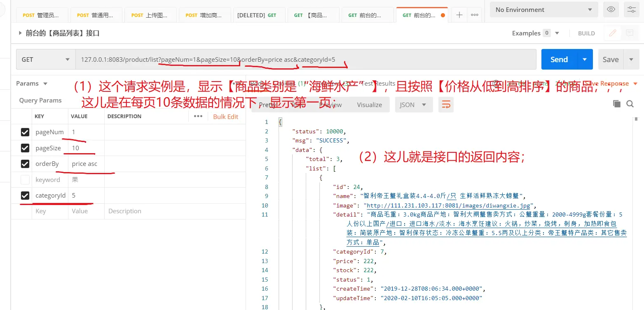Click the pencil edit icon near BUILD
This screenshot has height=310, width=644.
[612, 33]
